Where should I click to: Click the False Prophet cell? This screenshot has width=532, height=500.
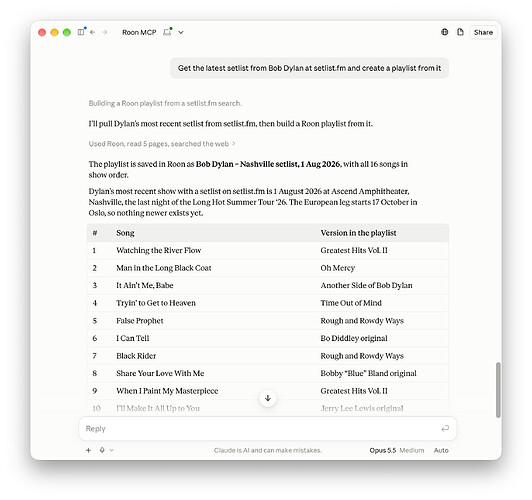click(139, 321)
